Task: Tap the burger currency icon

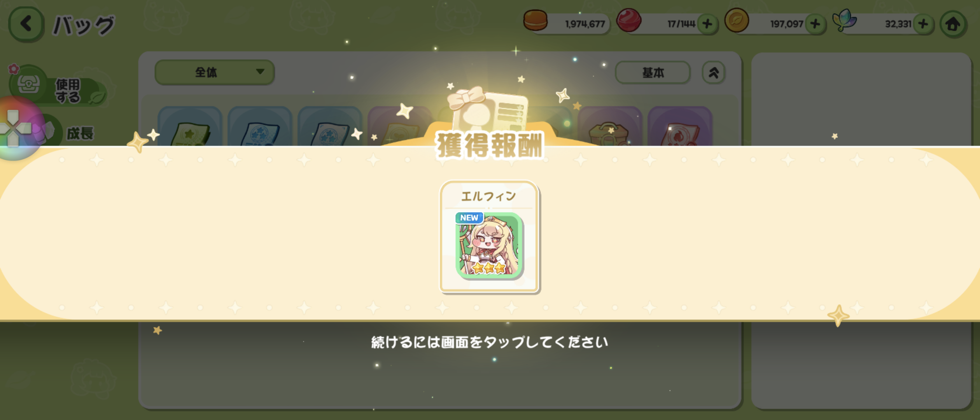Action: pyautogui.click(x=535, y=20)
